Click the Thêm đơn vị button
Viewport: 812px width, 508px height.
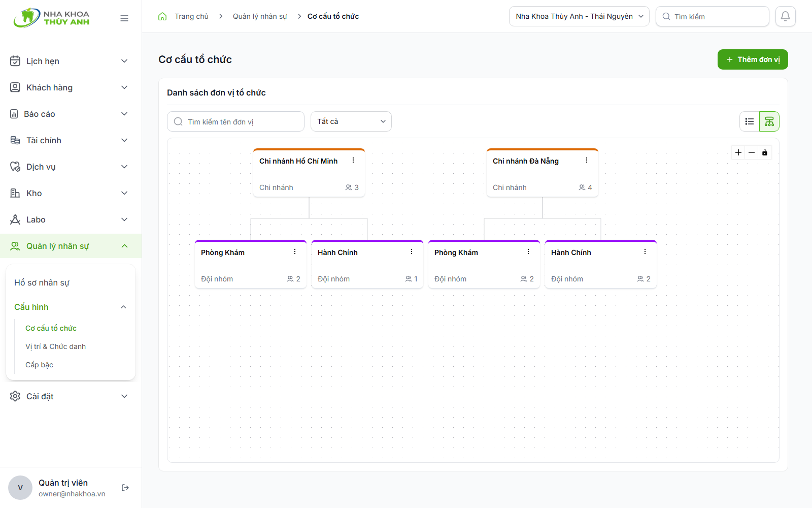[753, 59]
